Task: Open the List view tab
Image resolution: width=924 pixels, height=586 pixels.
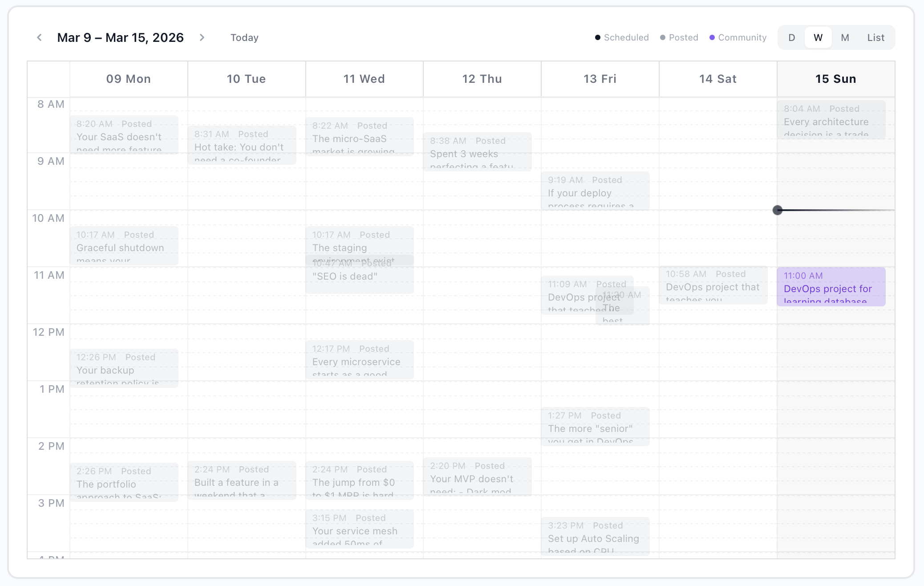Action: pyautogui.click(x=875, y=37)
